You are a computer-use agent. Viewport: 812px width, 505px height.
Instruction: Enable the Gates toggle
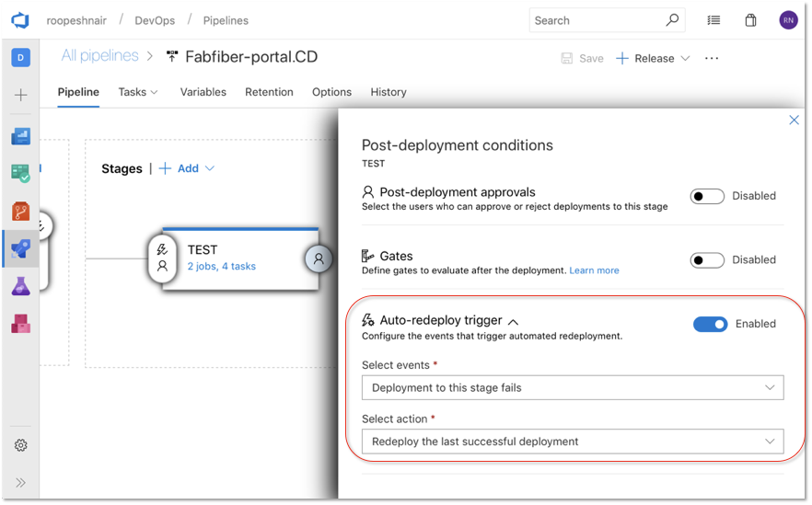[x=707, y=260]
